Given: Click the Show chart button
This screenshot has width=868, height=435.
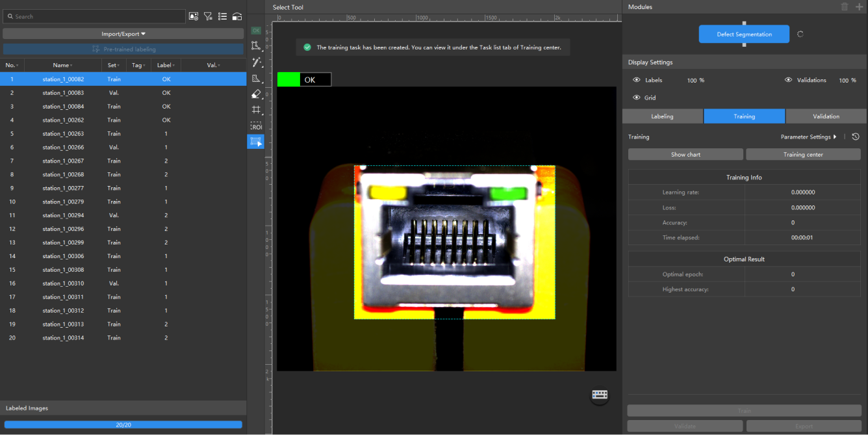Looking at the screenshot, I should click(x=685, y=155).
